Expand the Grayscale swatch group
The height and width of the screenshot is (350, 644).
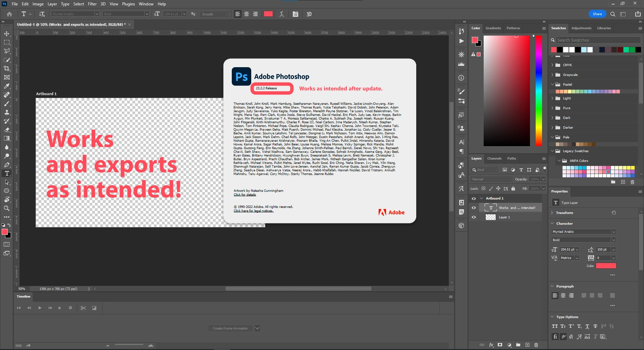point(552,75)
